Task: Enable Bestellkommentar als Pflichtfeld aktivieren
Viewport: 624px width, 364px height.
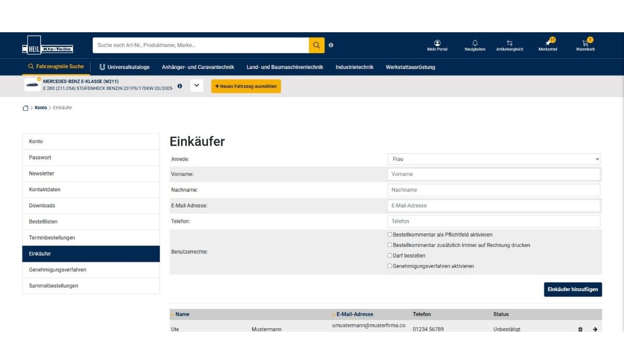Action: 389,235
